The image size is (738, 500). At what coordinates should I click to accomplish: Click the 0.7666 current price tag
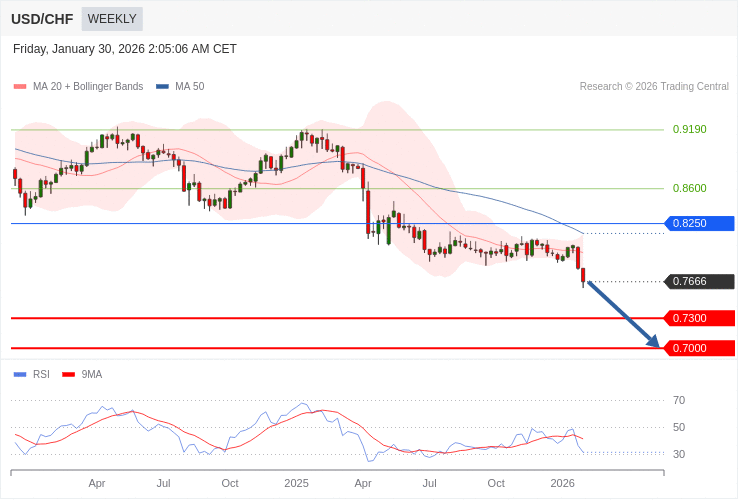699,282
